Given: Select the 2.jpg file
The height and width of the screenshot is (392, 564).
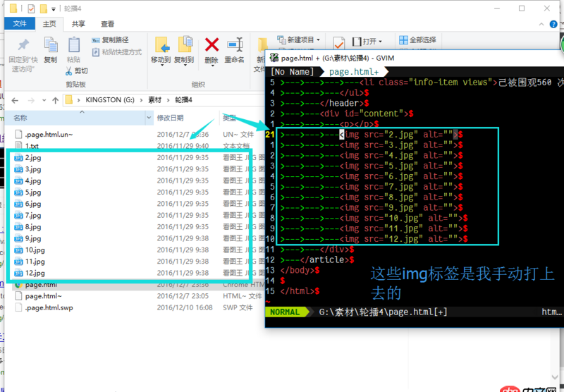Looking at the screenshot, I should coord(33,157).
